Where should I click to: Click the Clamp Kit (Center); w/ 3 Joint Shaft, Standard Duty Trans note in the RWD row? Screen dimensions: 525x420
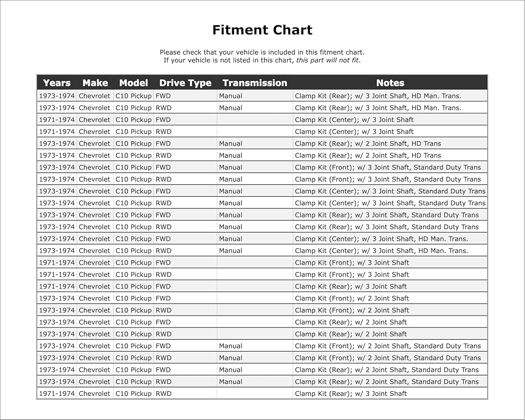[x=390, y=203]
